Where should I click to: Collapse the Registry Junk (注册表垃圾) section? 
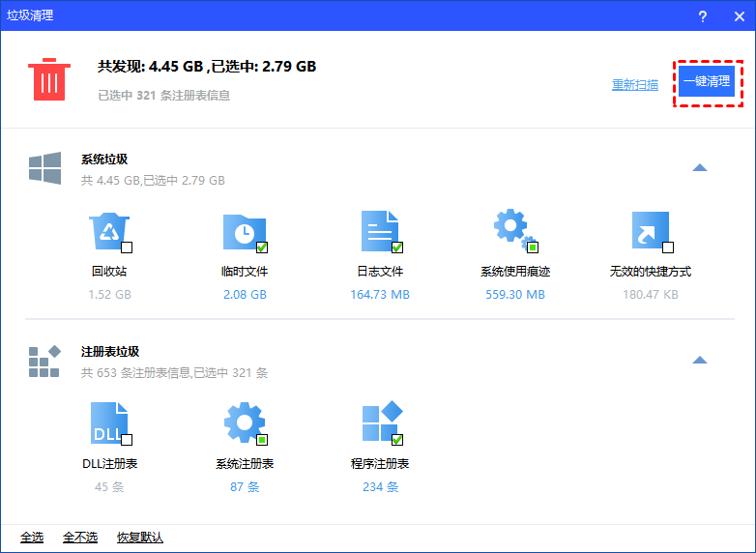tap(700, 361)
